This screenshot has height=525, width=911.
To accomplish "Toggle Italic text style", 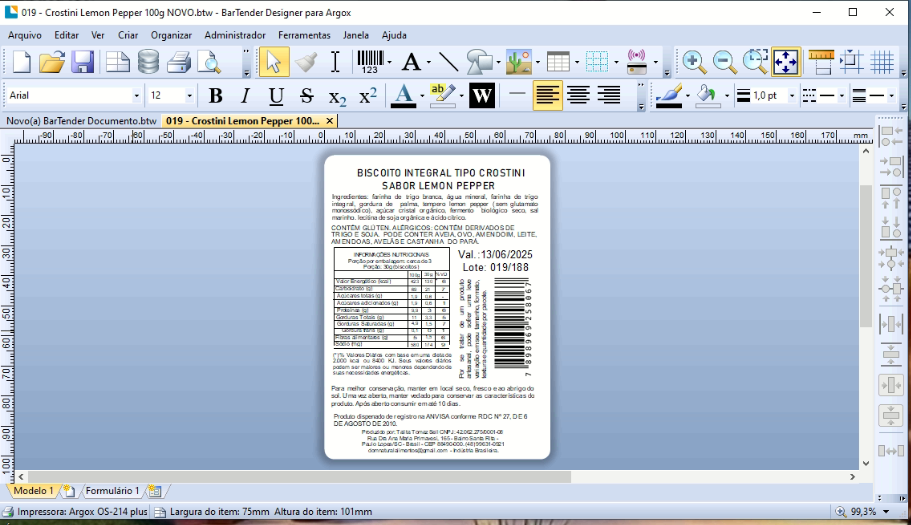I will tap(246, 95).
